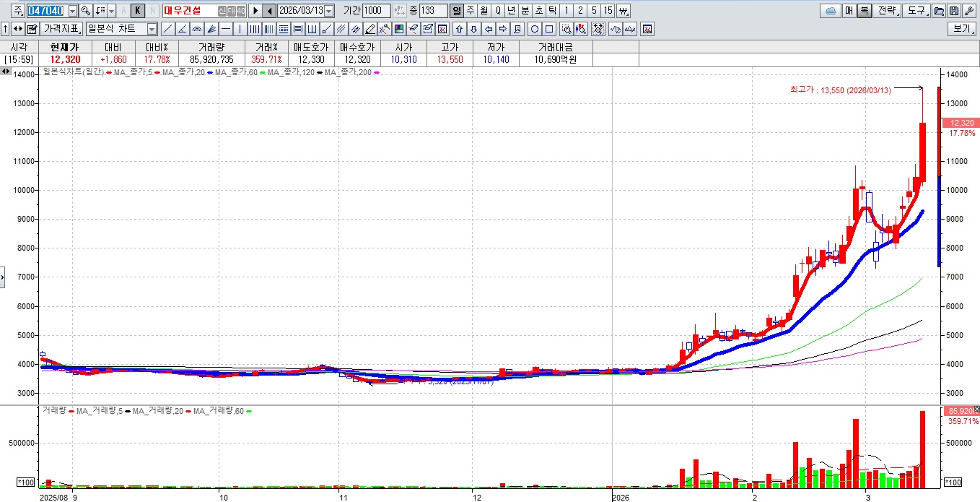Click the down arrow marker tool

(474, 29)
